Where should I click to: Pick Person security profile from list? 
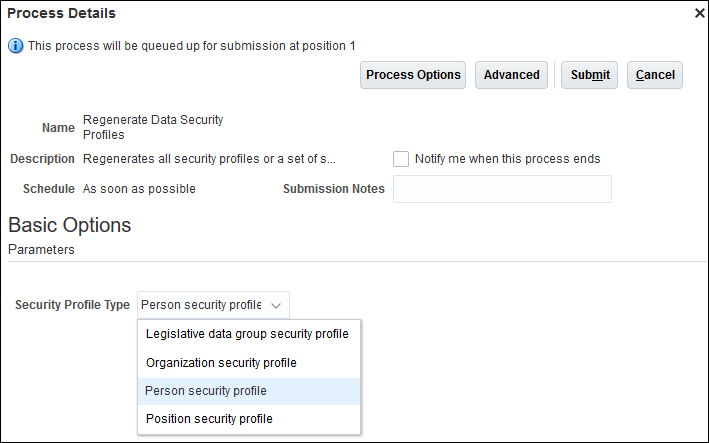pyautogui.click(x=206, y=391)
